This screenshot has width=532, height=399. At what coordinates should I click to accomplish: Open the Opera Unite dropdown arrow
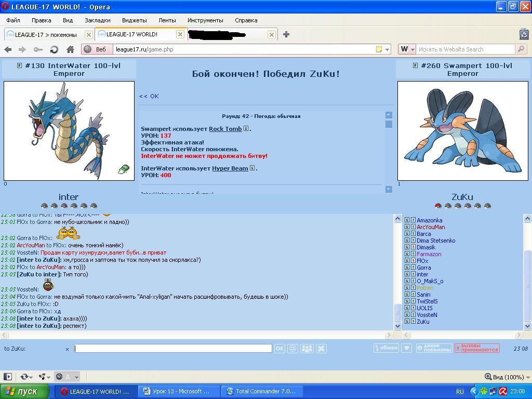(x=49, y=377)
